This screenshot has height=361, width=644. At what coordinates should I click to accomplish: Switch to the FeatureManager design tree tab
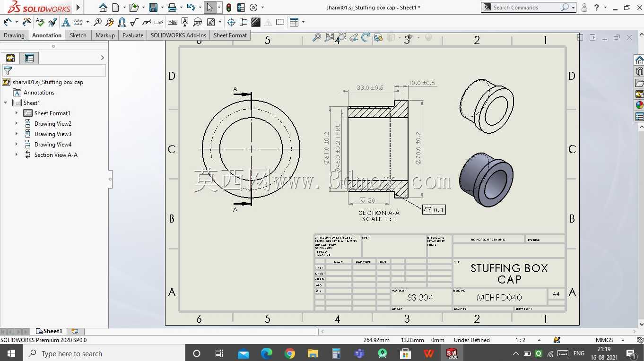point(10,58)
